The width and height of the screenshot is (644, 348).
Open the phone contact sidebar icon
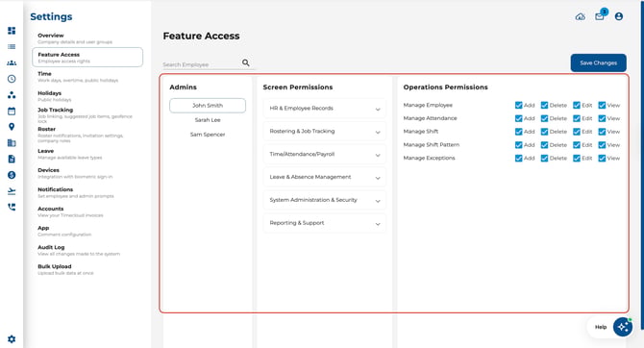(12, 207)
